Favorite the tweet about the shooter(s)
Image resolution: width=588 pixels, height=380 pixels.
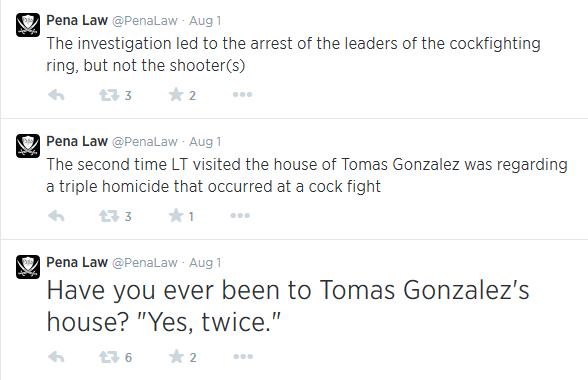click(x=176, y=95)
